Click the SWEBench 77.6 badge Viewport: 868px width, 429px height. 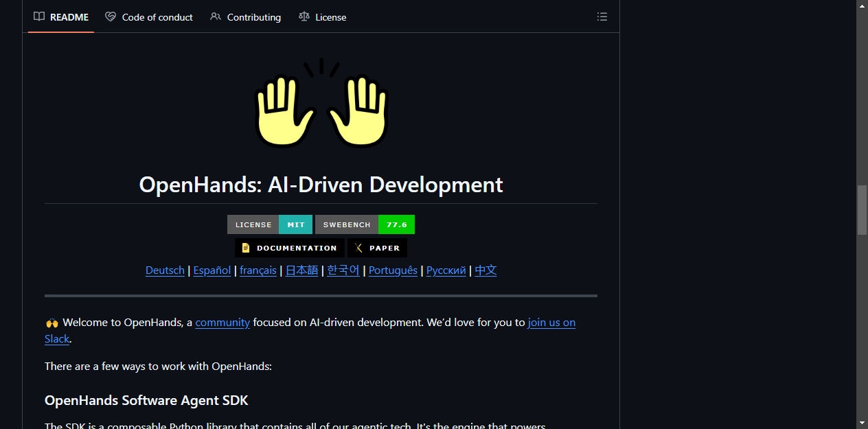[365, 224]
